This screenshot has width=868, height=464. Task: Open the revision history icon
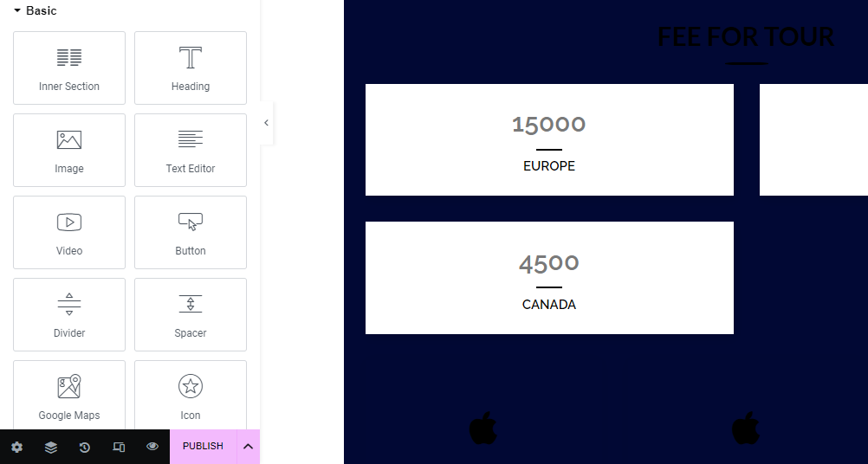click(85, 448)
